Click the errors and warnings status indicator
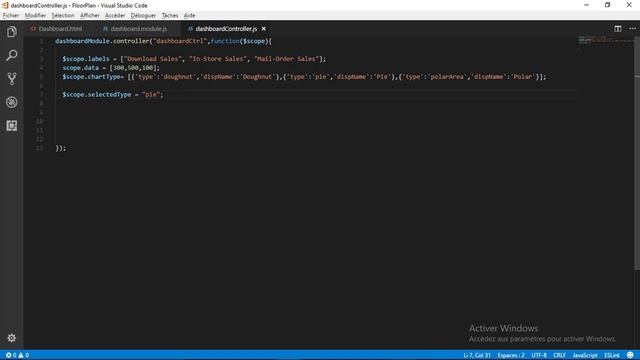 [x=17, y=355]
